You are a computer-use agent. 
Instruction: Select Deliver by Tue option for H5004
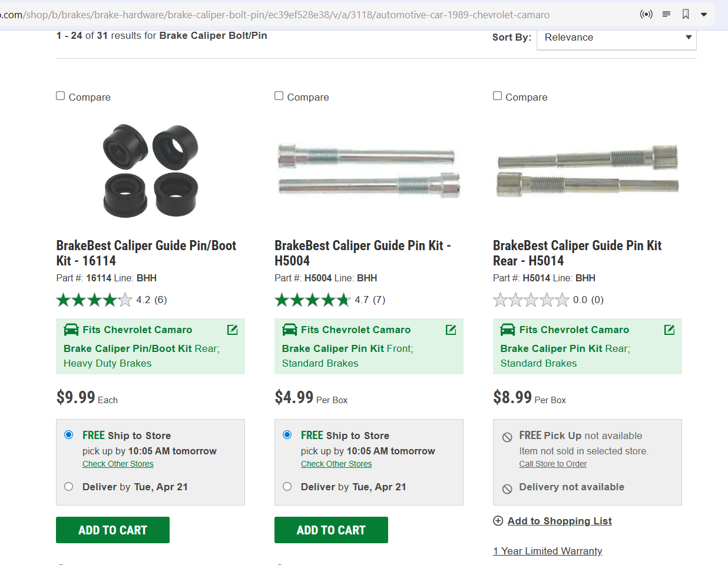[287, 487]
